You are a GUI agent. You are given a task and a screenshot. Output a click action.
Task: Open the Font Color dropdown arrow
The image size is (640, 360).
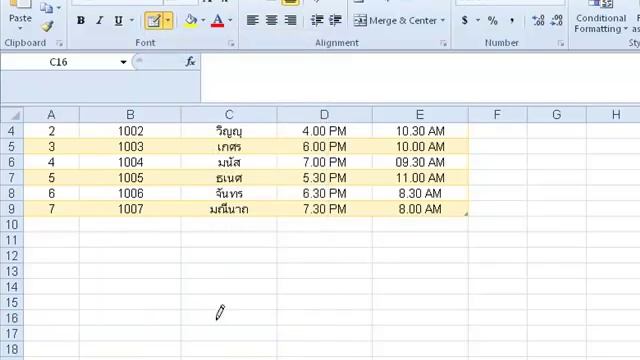coord(230,20)
